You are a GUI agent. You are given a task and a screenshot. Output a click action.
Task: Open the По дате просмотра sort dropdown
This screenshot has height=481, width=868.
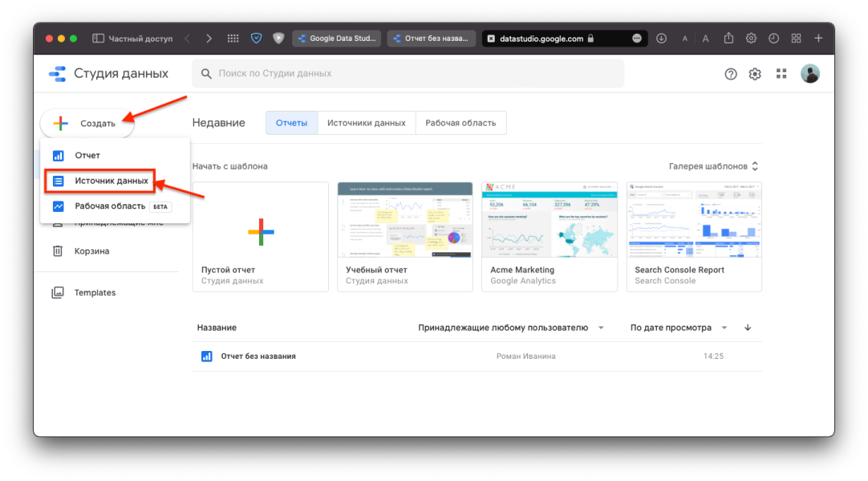(x=679, y=328)
